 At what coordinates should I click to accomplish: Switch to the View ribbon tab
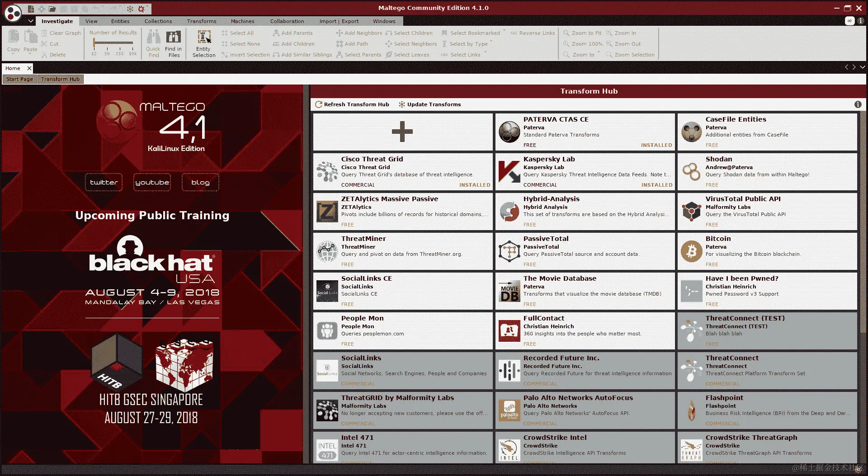[91, 21]
